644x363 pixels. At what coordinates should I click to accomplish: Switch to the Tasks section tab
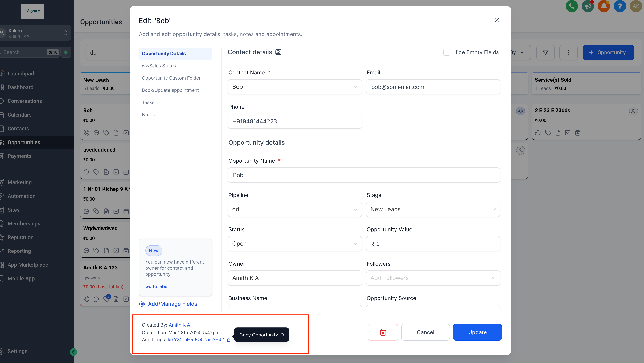148,102
